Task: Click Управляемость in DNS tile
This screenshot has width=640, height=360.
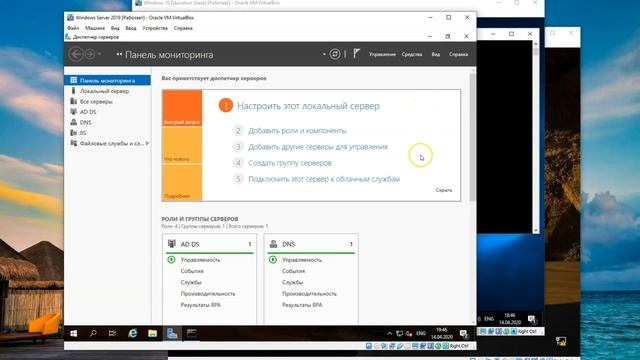Action: pos(302,260)
